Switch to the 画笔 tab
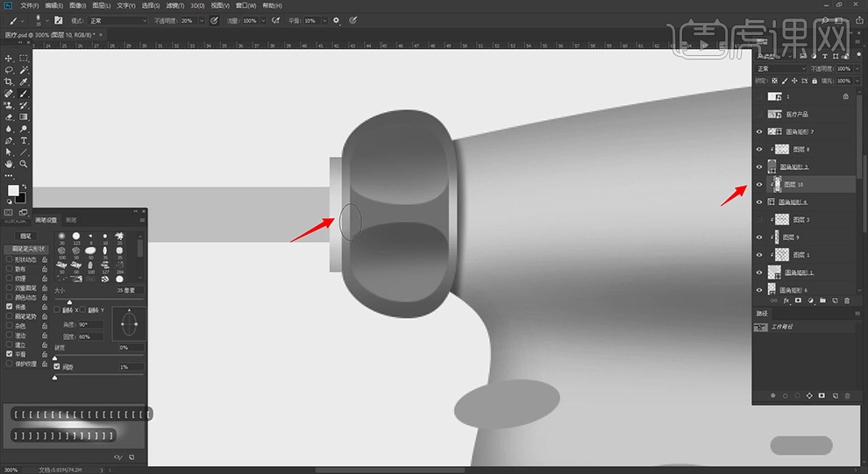Image resolution: width=868 pixels, height=474 pixels. (71, 220)
